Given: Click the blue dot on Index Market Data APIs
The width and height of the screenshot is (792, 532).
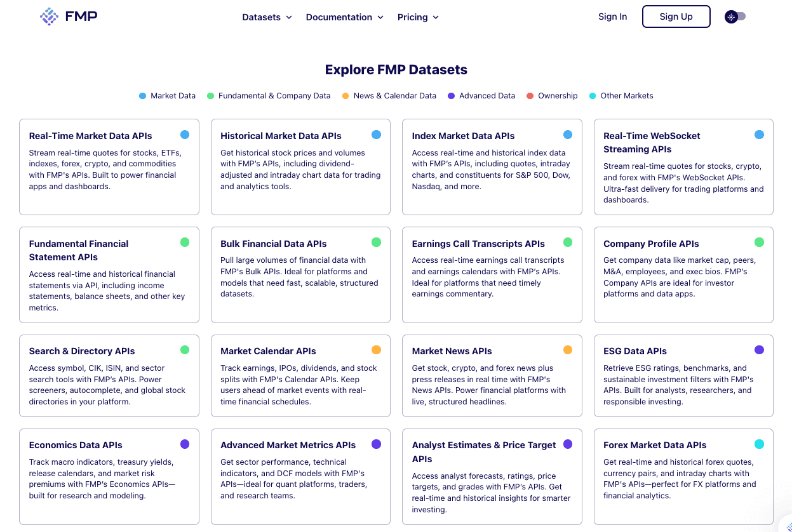Looking at the screenshot, I should (x=568, y=134).
